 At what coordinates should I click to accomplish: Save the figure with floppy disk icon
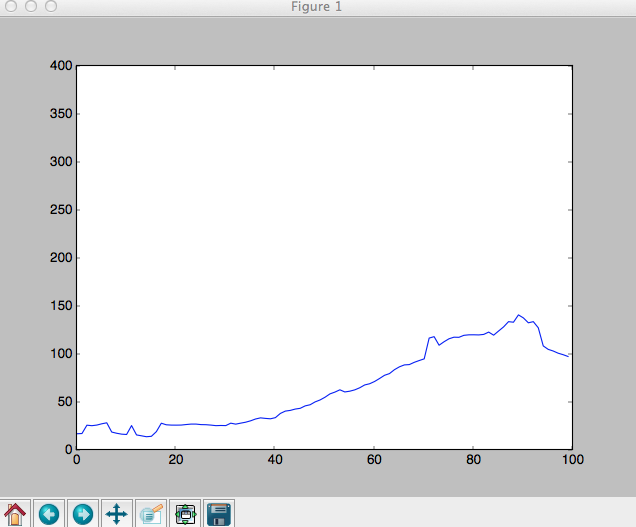[x=219, y=513]
